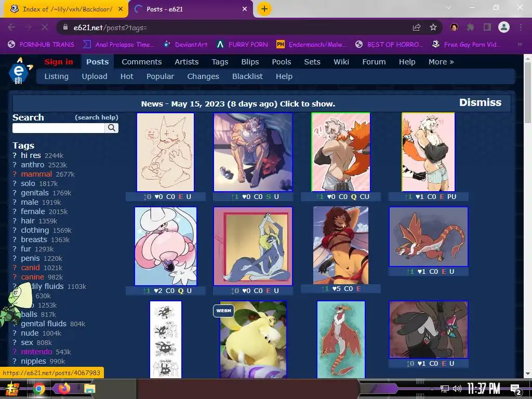Open the Tags page in top navigation
The height and width of the screenshot is (399, 532).
(x=220, y=62)
